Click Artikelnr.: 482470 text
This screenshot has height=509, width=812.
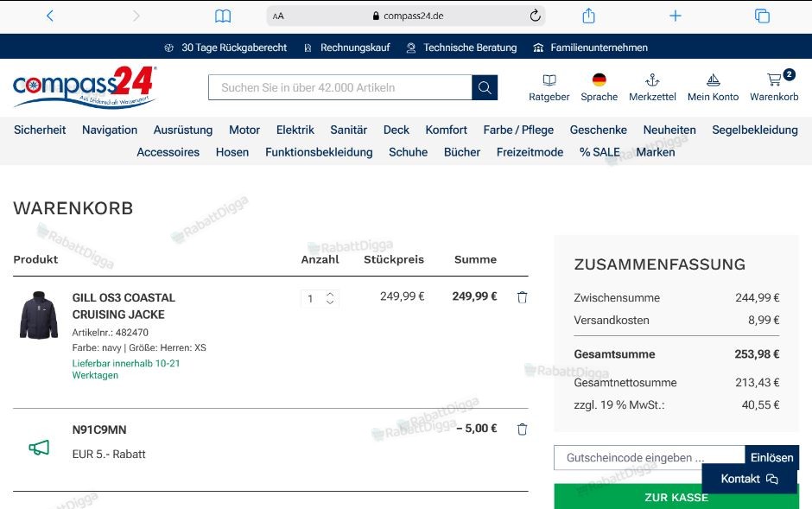coord(111,333)
